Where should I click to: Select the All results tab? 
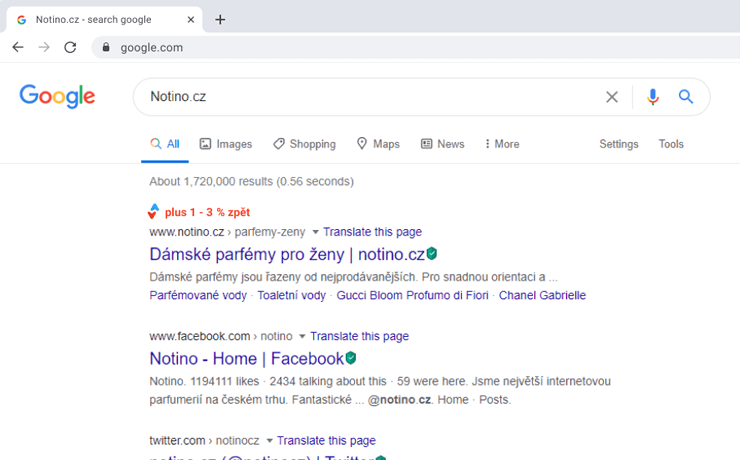pyautogui.click(x=165, y=144)
